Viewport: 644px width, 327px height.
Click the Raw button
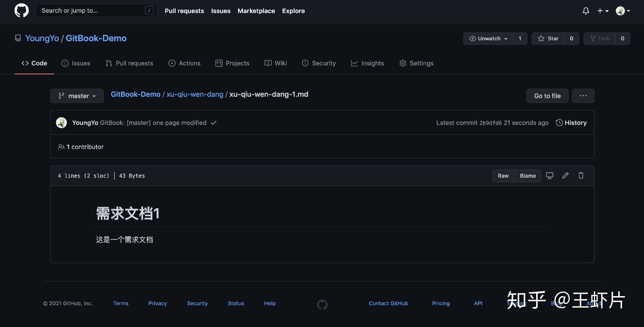(503, 176)
